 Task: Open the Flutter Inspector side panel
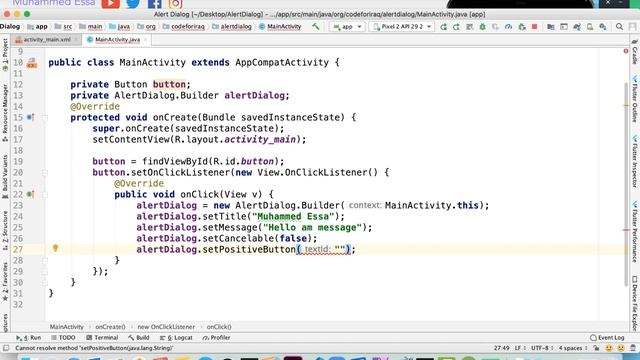[x=635, y=161]
